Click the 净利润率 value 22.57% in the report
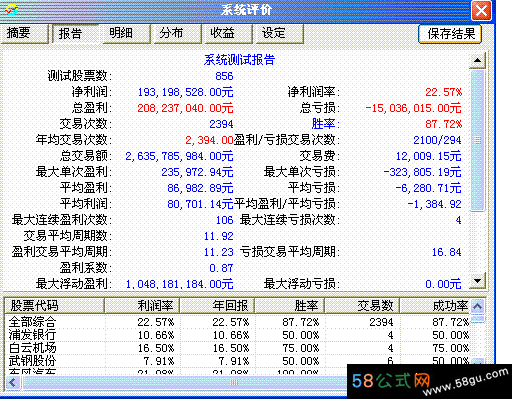The height and width of the screenshot is (399, 512). tap(444, 92)
